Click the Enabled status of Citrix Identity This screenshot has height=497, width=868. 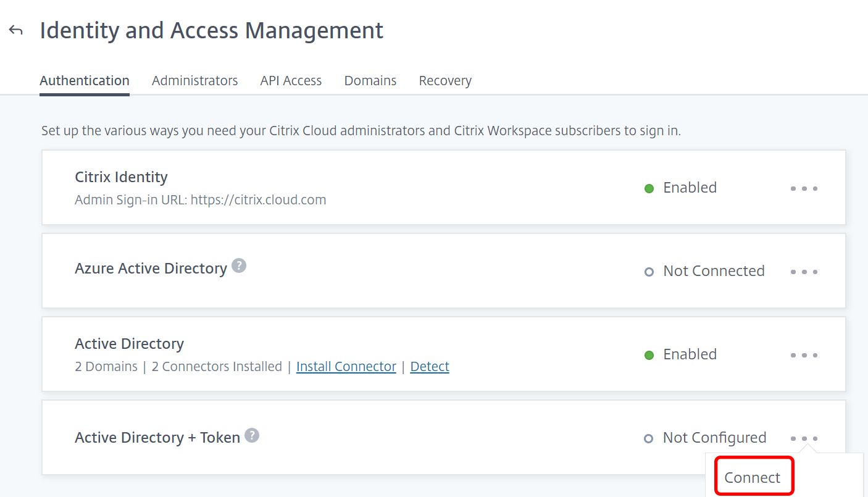690,188
